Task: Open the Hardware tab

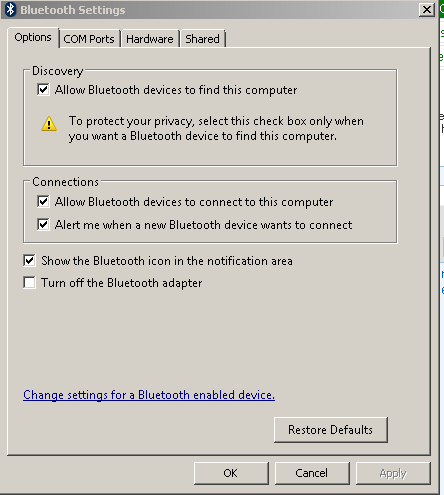Action: (150, 39)
